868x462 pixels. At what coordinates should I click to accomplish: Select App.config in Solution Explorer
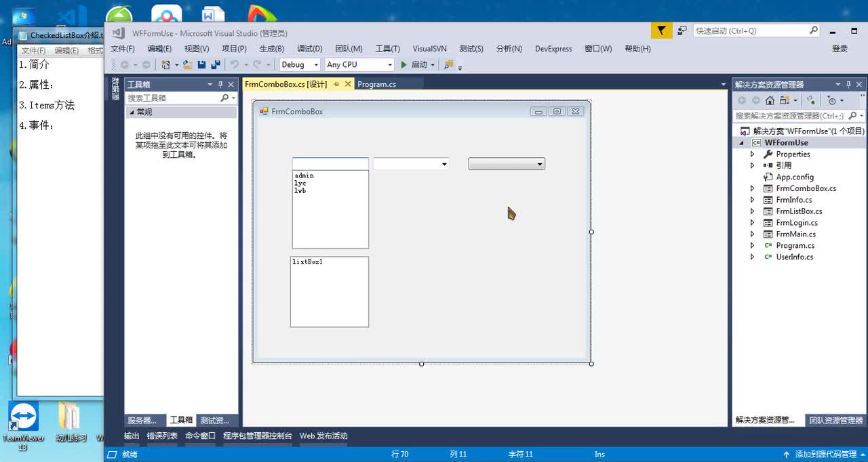tap(795, 177)
